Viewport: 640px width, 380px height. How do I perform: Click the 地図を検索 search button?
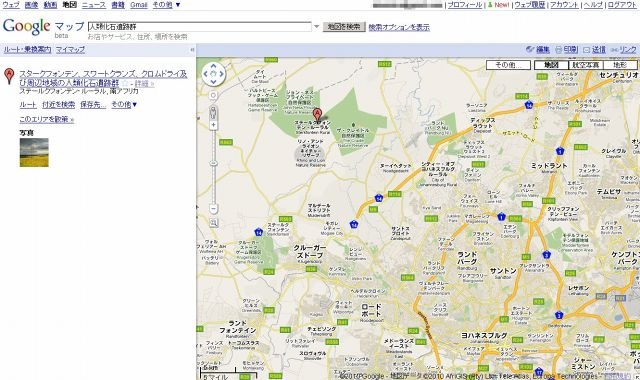tap(344, 27)
